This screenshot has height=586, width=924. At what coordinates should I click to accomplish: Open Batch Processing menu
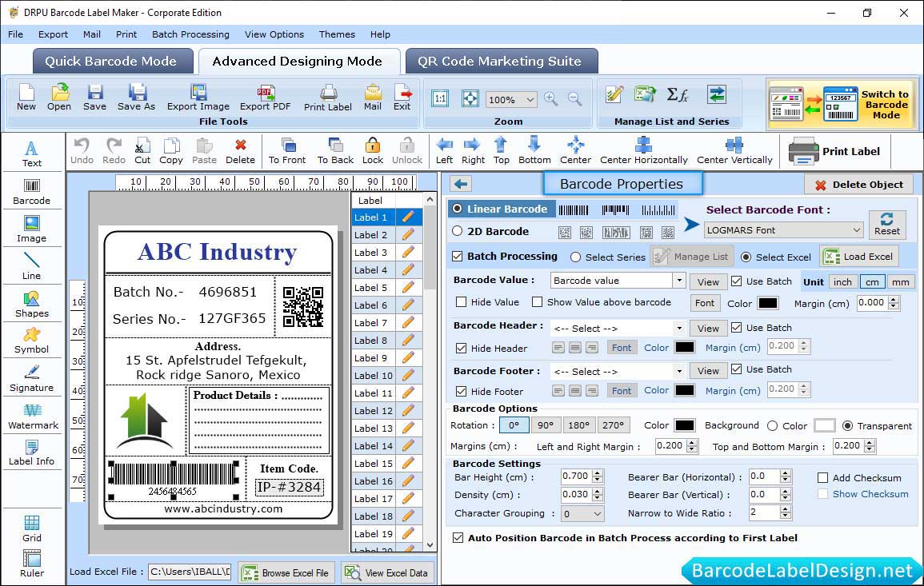pos(190,34)
